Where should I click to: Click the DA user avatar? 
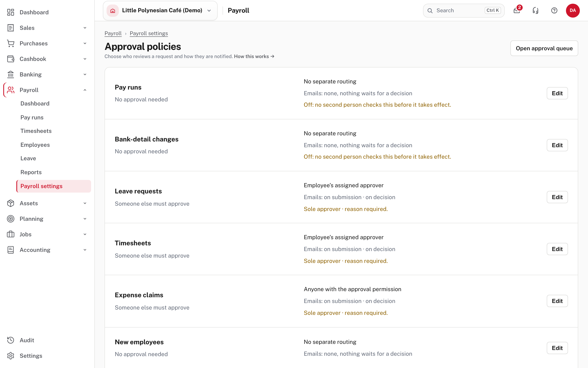(573, 10)
